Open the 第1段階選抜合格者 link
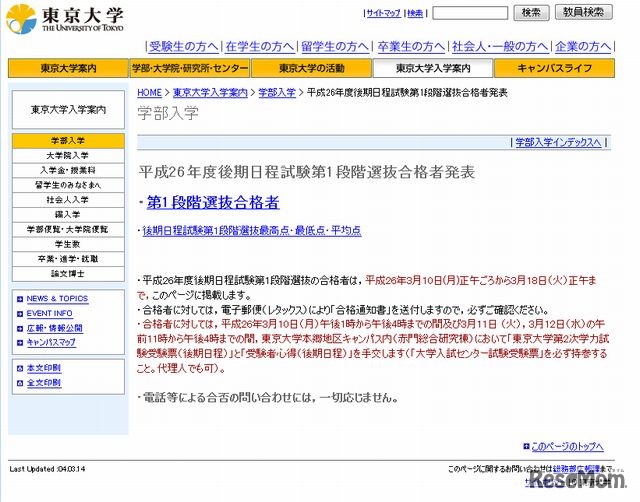The height and width of the screenshot is (502, 640). pos(213,202)
